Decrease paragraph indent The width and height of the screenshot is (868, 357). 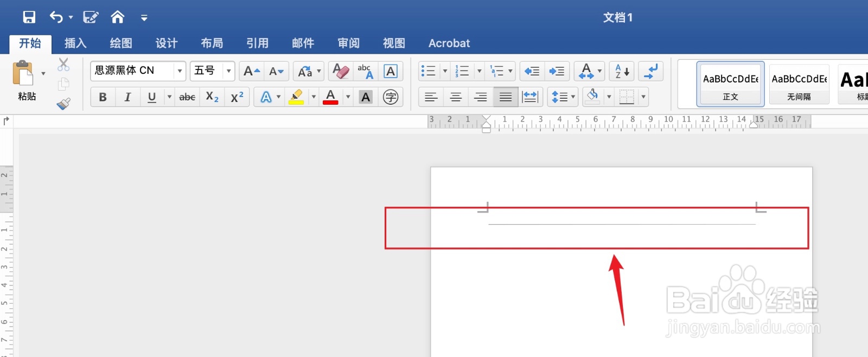click(532, 71)
